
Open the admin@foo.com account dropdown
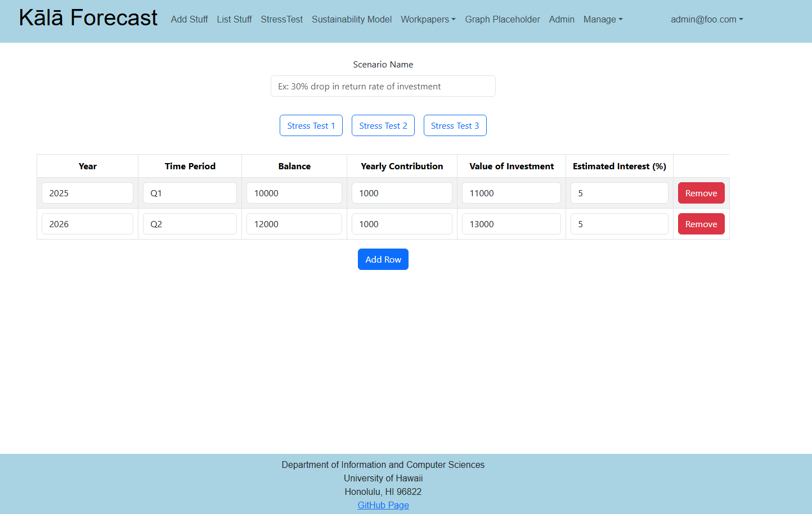click(706, 19)
